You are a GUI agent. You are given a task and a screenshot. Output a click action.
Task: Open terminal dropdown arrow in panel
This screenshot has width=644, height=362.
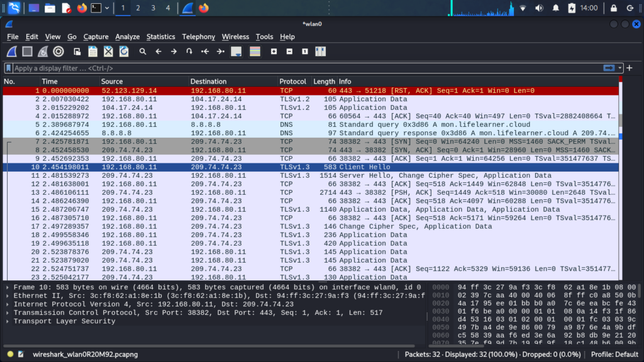pos(107,8)
